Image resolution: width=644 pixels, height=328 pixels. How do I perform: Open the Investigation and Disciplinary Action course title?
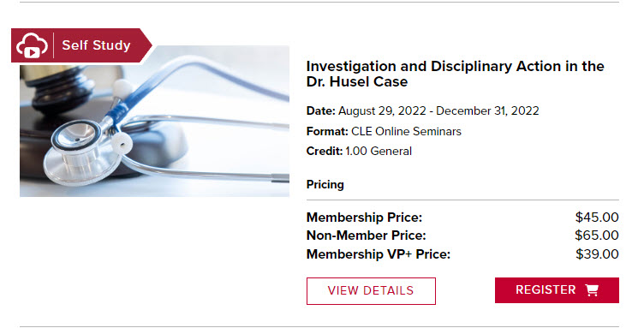455,74
